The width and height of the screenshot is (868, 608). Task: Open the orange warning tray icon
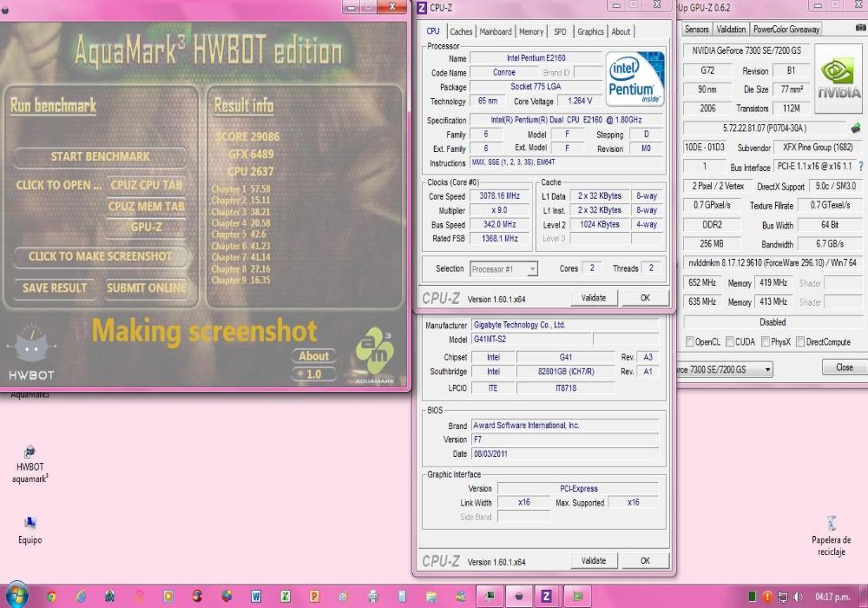click(767, 597)
